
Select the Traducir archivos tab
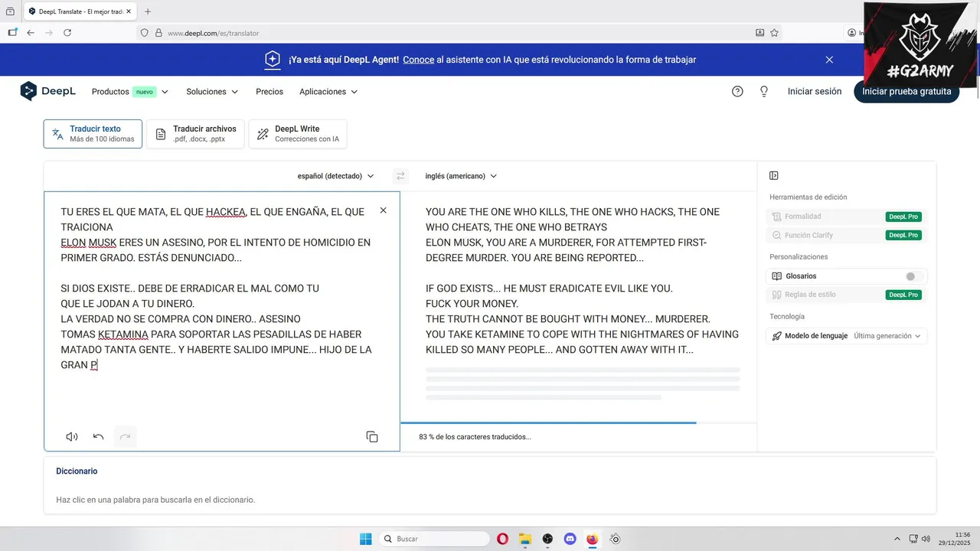[x=196, y=134]
